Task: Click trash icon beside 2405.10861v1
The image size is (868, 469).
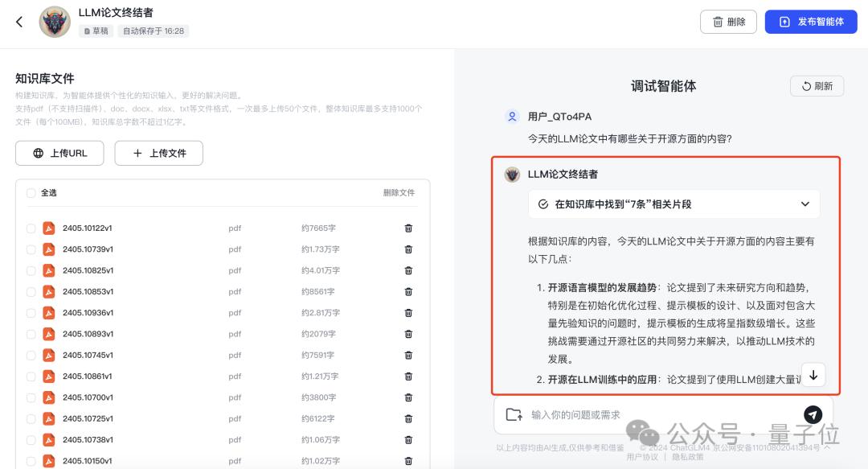Action: point(408,376)
